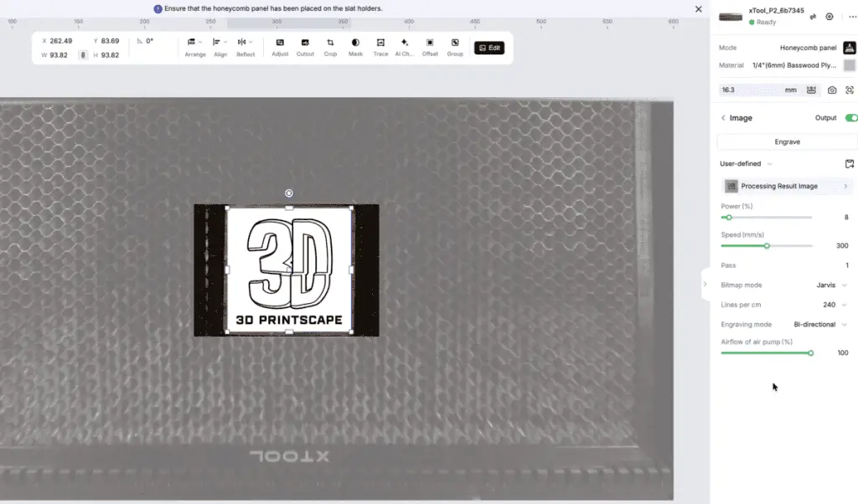The image size is (858, 504).
Task: Adjust the Speed (mm/s) slider
Action: 767,246
